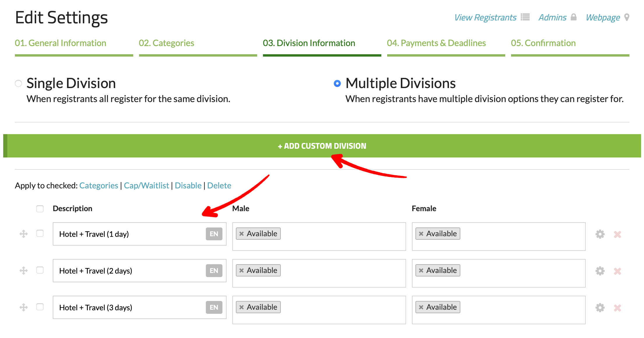Click the Cap/Waitlist link

click(146, 185)
